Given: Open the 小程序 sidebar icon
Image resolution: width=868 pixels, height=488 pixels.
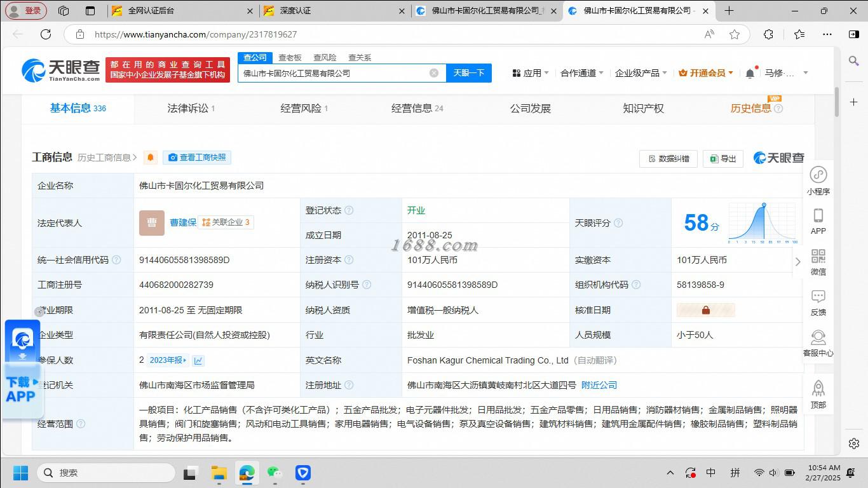Looking at the screenshot, I should [x=818, y=175].
